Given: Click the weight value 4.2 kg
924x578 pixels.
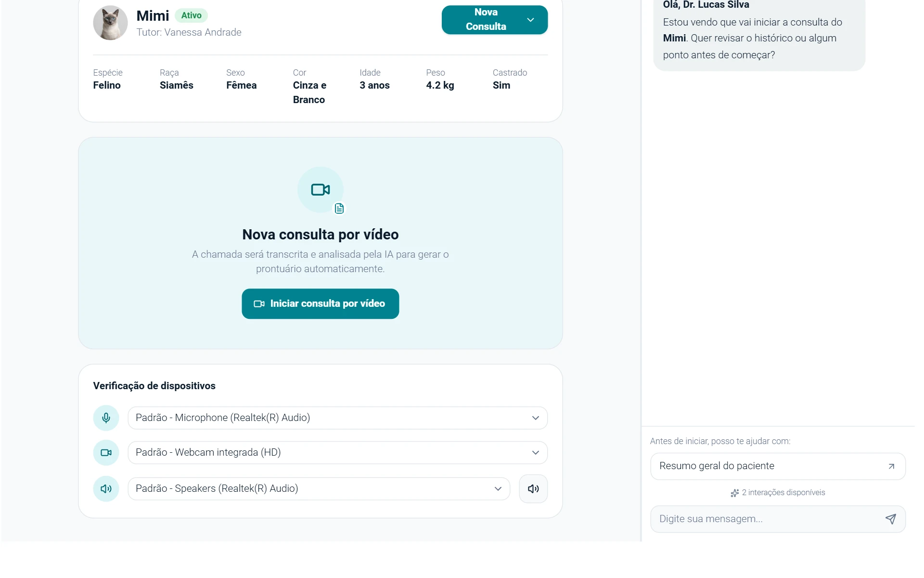Looking at the screenshot, I should 440,85.
